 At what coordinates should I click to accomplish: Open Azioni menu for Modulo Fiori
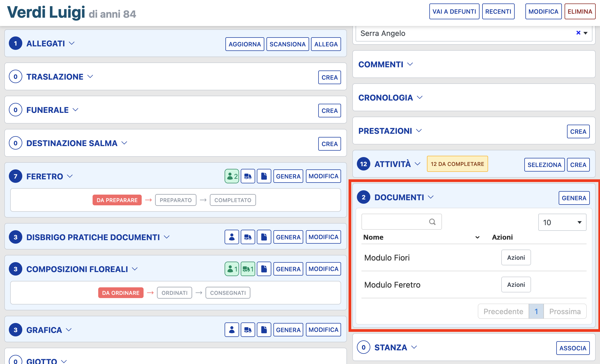coord(516,258)
